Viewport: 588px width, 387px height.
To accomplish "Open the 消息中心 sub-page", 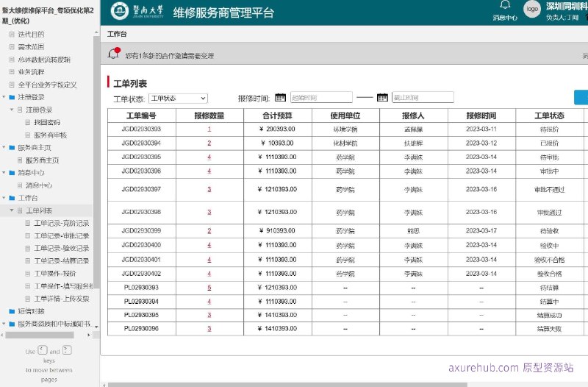I will 39,185.
